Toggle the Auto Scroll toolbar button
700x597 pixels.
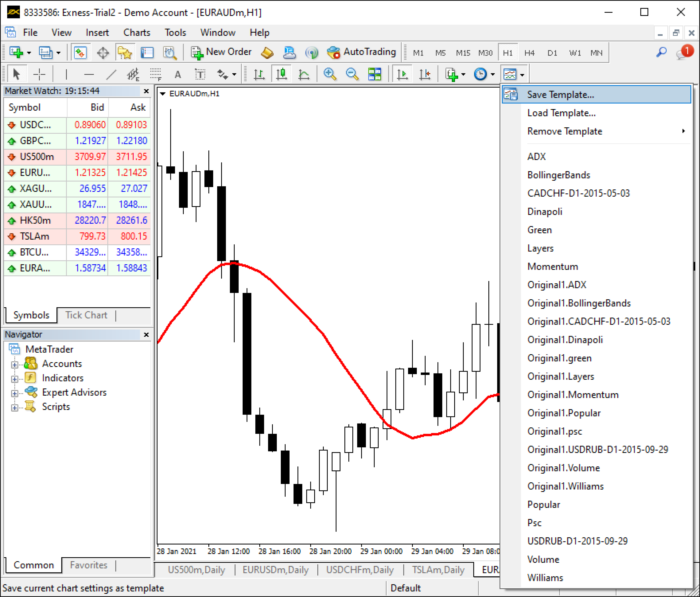click(x=402, y=74)
